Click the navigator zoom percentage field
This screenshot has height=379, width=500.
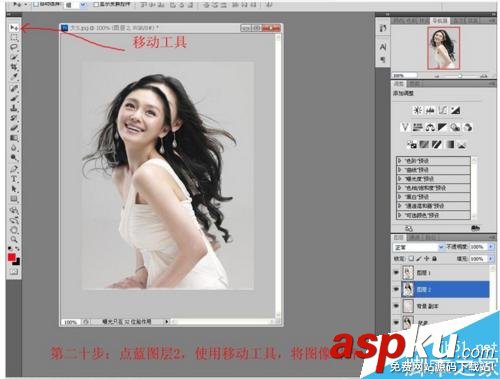pos(404,76)
